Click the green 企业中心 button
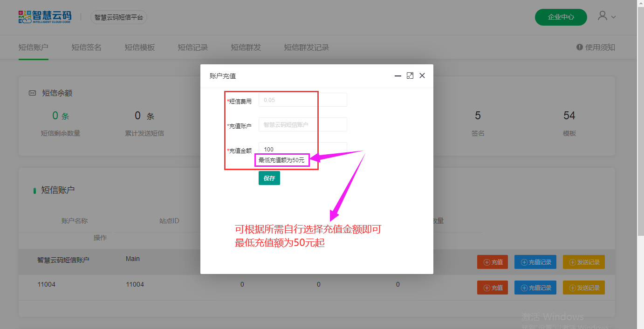 561,17
